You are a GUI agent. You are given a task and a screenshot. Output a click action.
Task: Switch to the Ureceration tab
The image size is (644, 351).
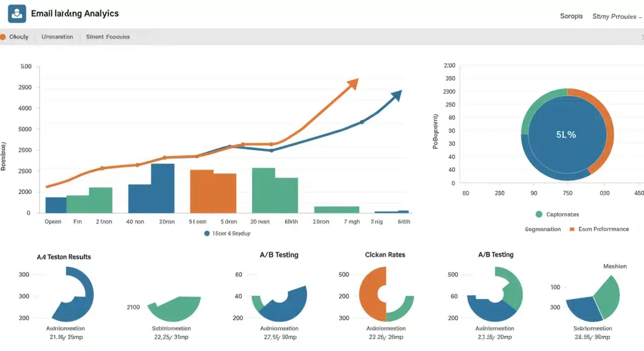pyautogui.click(x=57, y=36)
